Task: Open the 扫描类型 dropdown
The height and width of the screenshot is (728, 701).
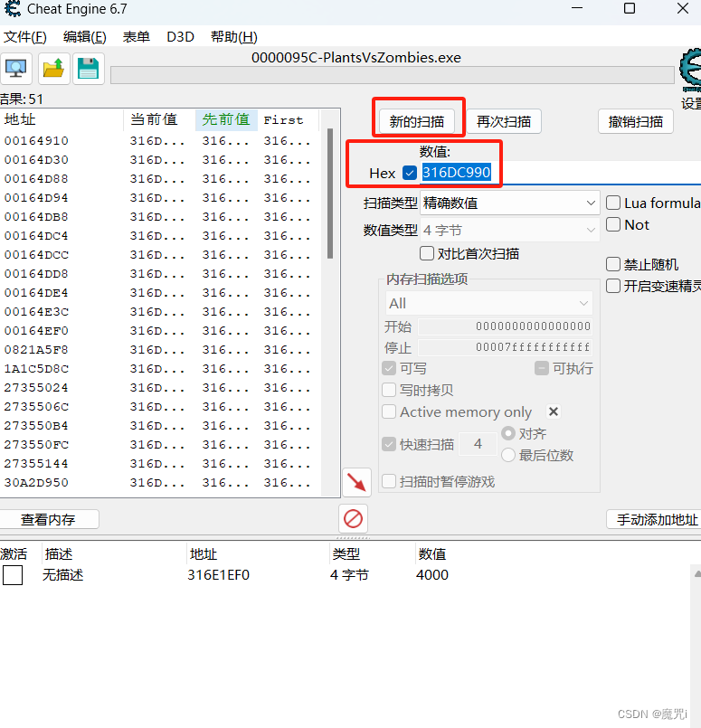Action: (510, 203)
